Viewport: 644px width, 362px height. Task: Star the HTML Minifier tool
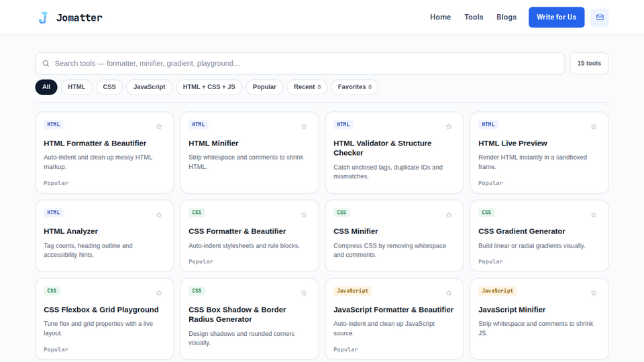coord(304,127)
